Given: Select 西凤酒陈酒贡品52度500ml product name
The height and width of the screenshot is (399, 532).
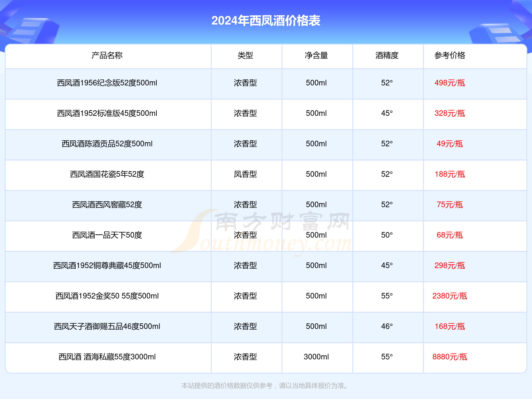Looking at the screenshot, I should pyautogui.click(x=107, y=144).
